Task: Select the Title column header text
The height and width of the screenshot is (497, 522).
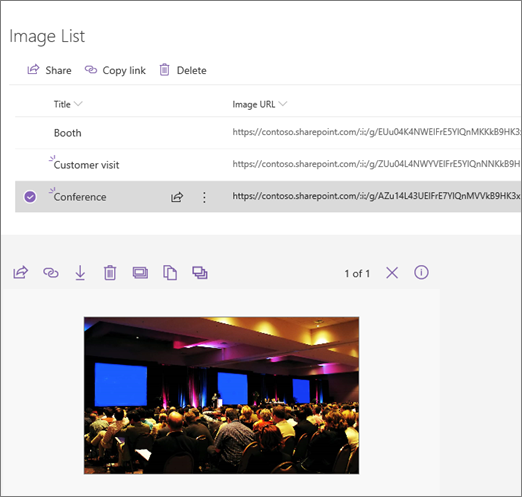Action: 62,104
